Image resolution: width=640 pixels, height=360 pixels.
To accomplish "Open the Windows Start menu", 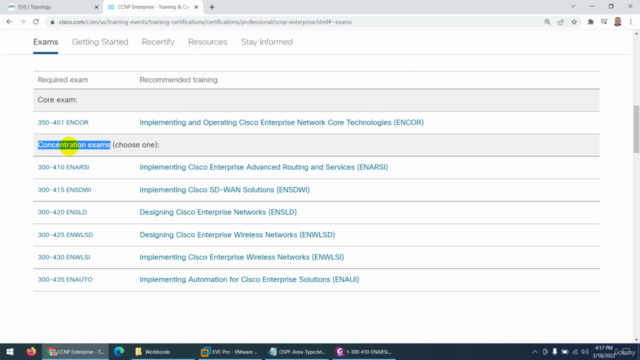I will pyautogui.click(x=10, y=352).
